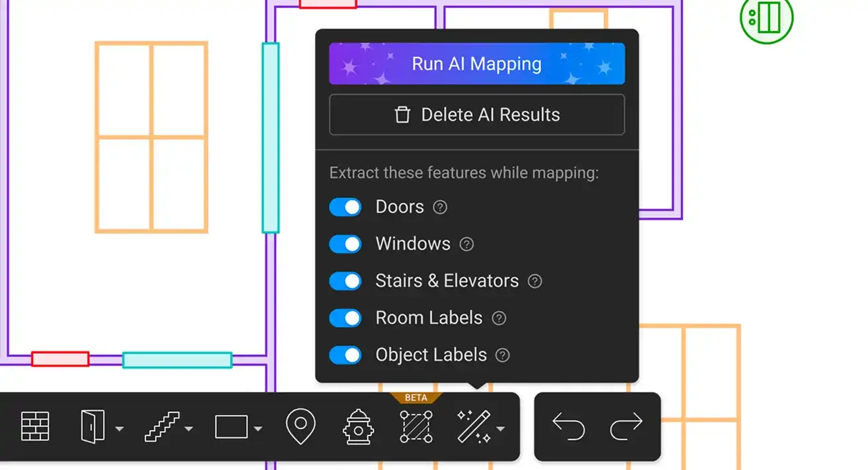
Task: Click the Run AI Mapping button
Action: (477, 64)
